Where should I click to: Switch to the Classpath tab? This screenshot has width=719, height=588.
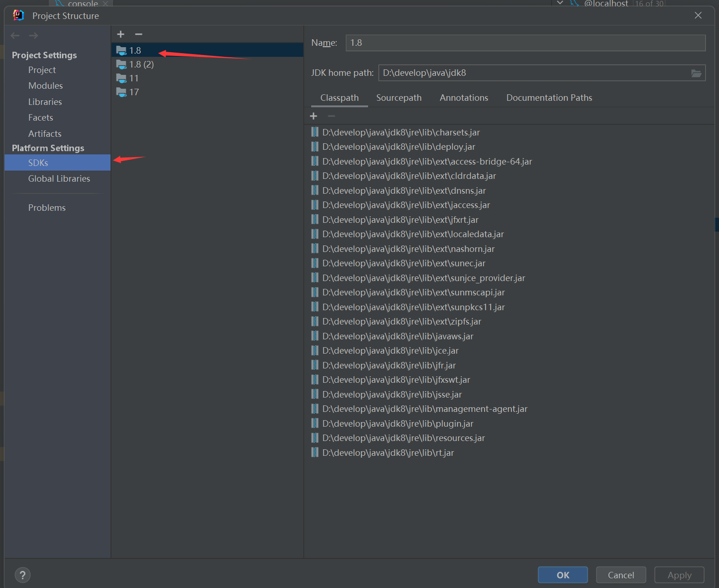pos(339,98)
